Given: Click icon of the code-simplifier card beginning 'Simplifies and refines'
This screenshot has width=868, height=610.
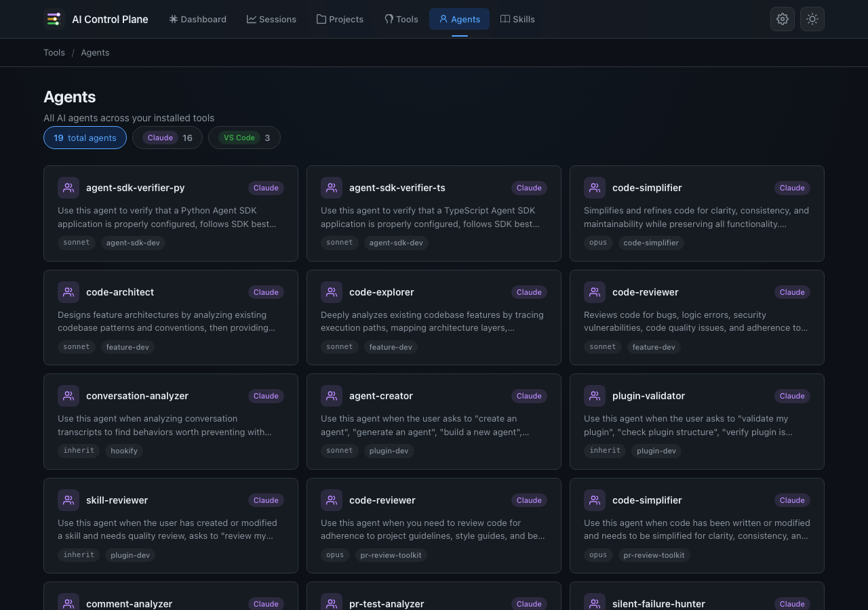Looking at the screenshot, I should [x=595, y=188].
